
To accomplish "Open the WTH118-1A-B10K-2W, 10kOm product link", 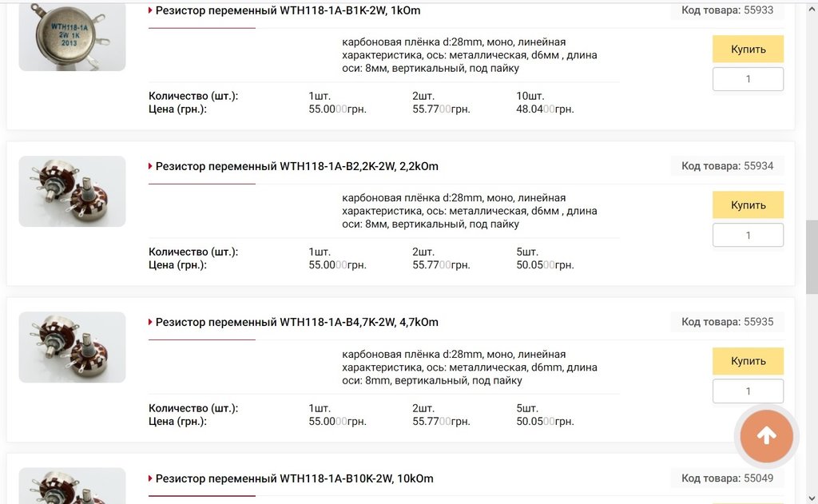I will [294, 478].
